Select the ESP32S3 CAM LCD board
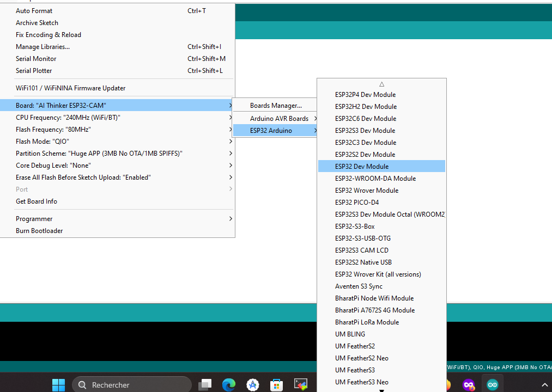Image resolution: width=552 pixels, height=392 pixels. pyautogui.click(x=381, y=250)
